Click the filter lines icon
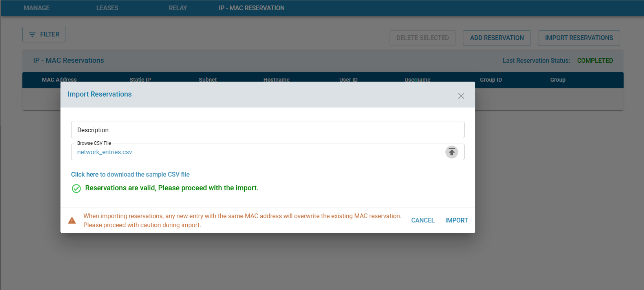The height and width of the screenshot is (290, 644). tap(32, 35)
